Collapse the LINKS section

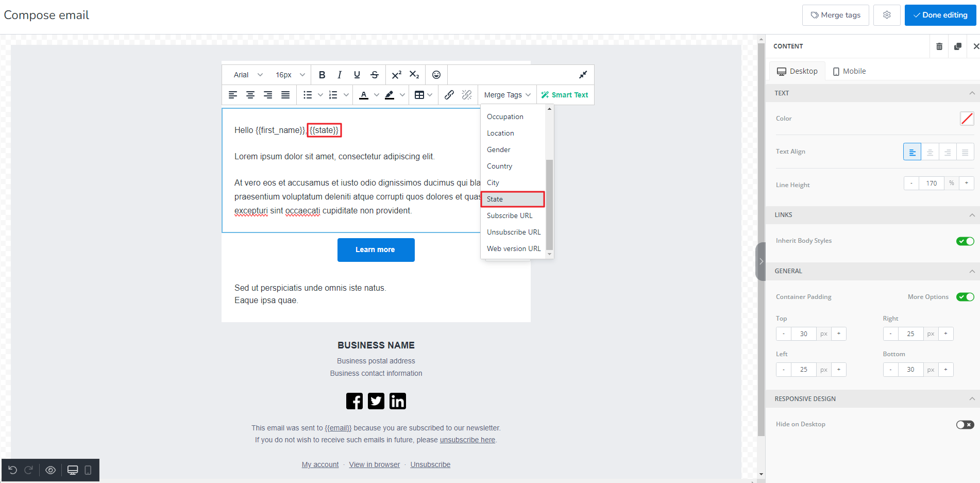point(972,215)
